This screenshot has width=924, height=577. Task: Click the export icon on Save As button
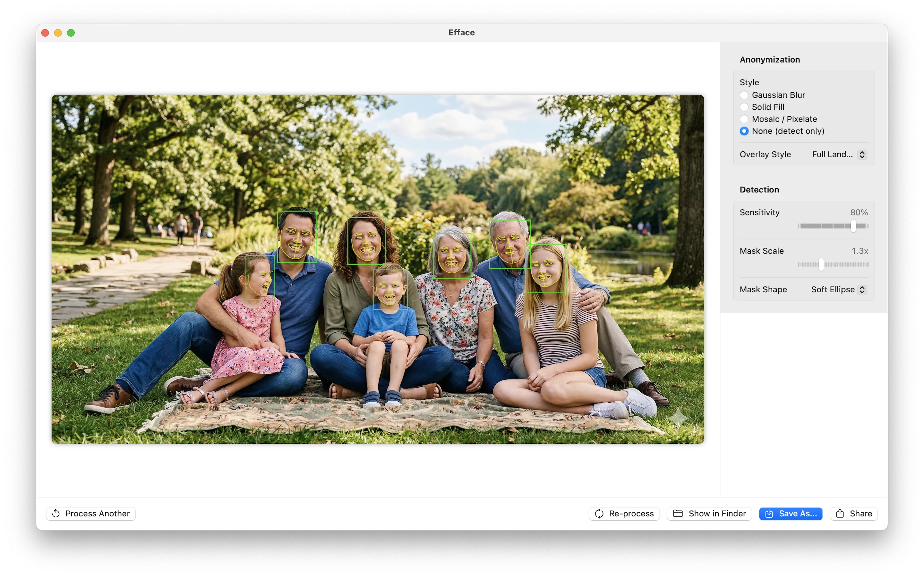click(x=770, y=513)
